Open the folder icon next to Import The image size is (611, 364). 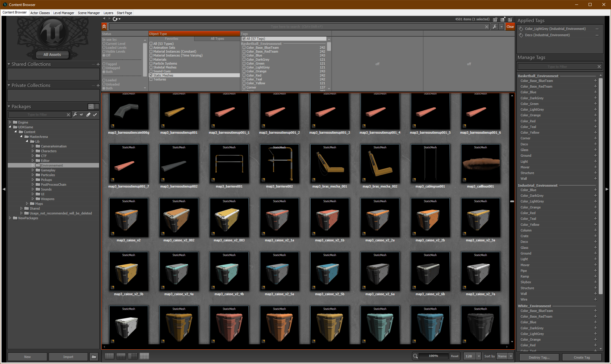[94, 357]
